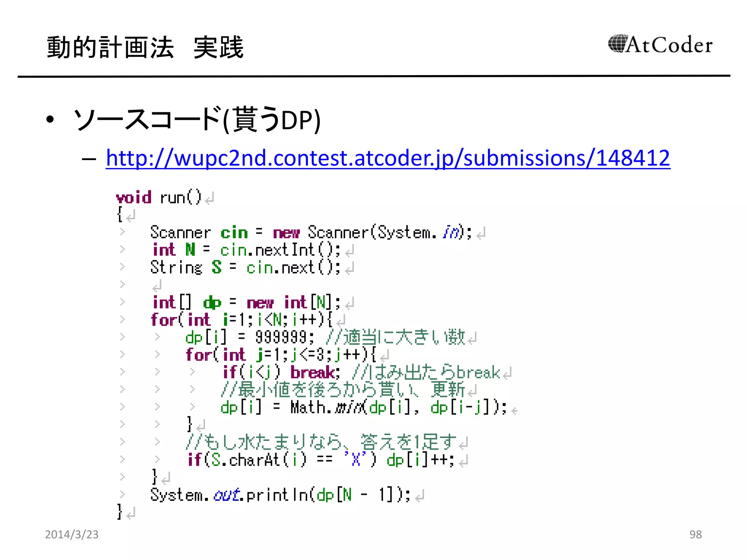This screenshot has width=747, height=560.
Task: Click the comment '//はみ出たらbreak'
Action: (426, 372)
